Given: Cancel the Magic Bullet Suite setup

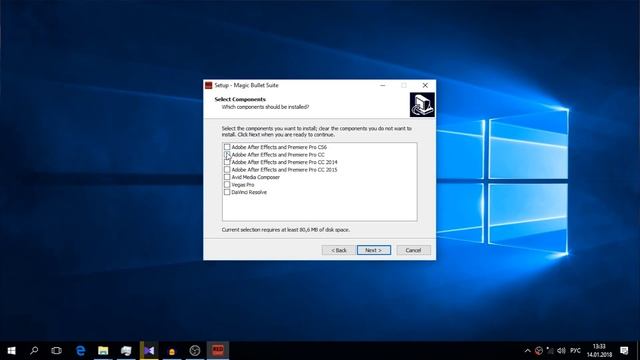Looking at the screenshot, I should click(x=413, y=250).
